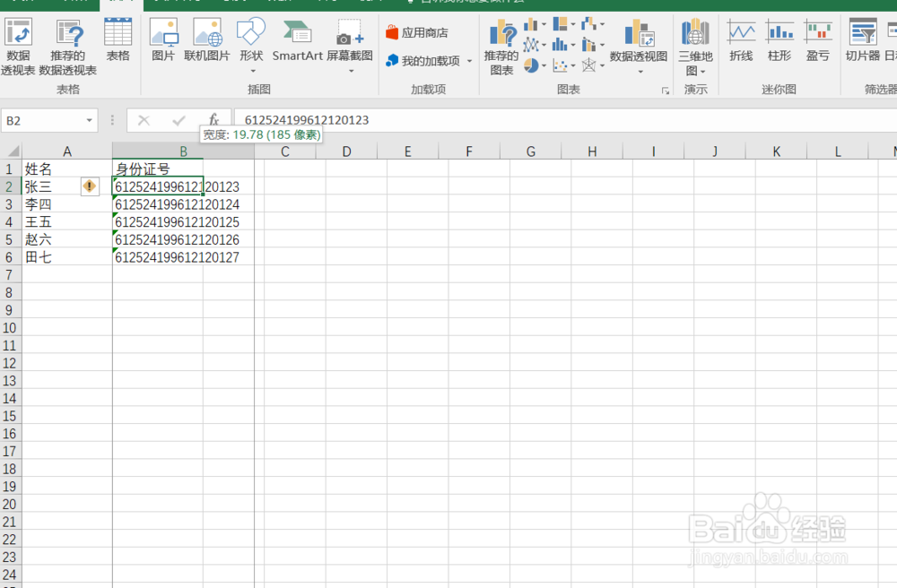The width and height of the screenshot is (897, 588).
Task: Insert a column or bar chart
Action: pos(535,24)
